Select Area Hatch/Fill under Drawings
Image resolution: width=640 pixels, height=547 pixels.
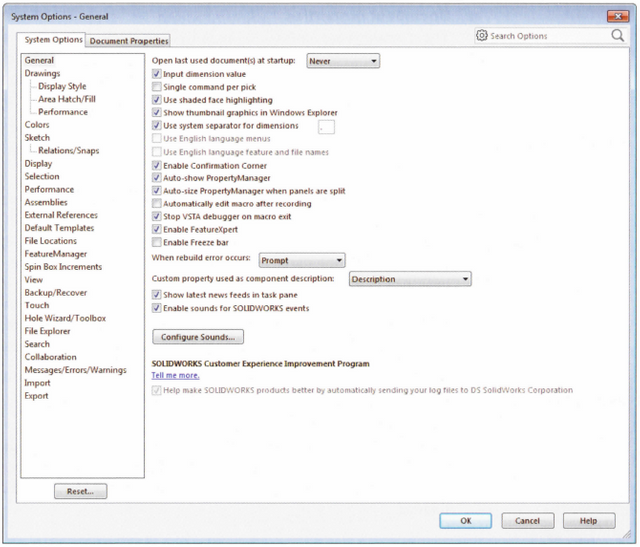tap(67, 99)
